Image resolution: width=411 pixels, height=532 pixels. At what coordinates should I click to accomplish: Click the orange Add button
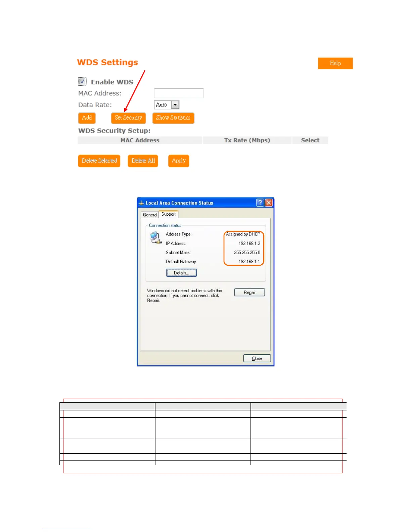pyautogui.click(x=87, y=118)
